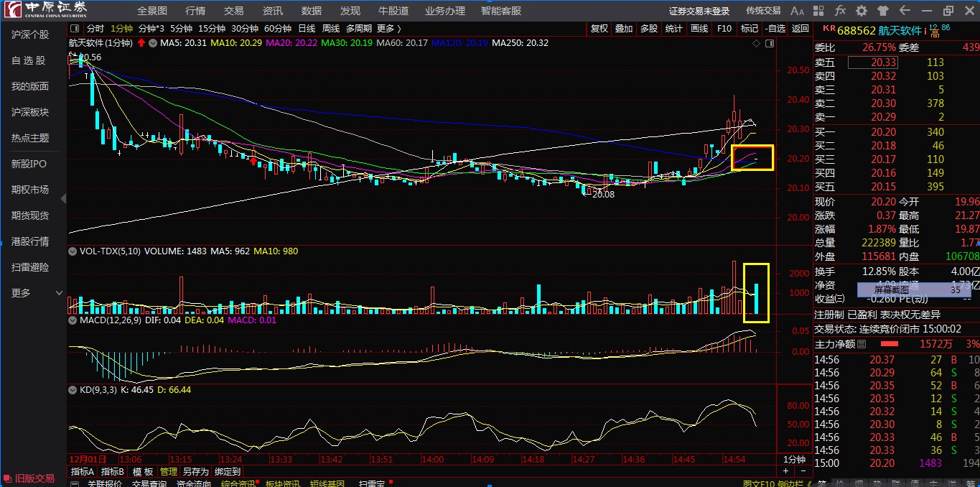
Task: Open 扫雷避险 in the sidebar
Action: pos(30,267)
